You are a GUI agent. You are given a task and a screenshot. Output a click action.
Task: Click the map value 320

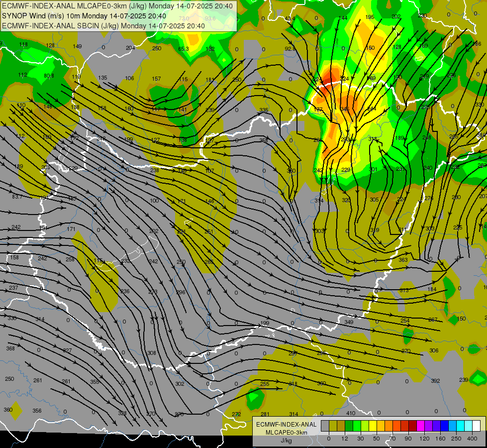[x=346, y=200]
